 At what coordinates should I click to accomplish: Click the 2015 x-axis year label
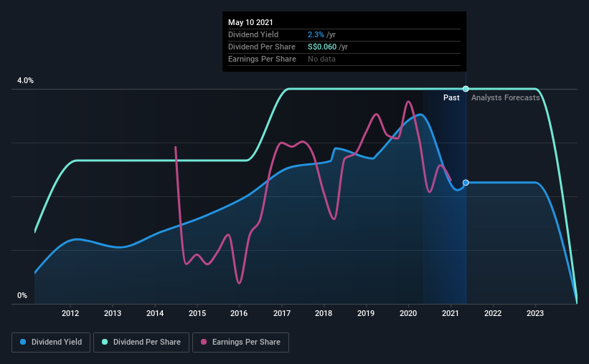[x=197, y=313]
